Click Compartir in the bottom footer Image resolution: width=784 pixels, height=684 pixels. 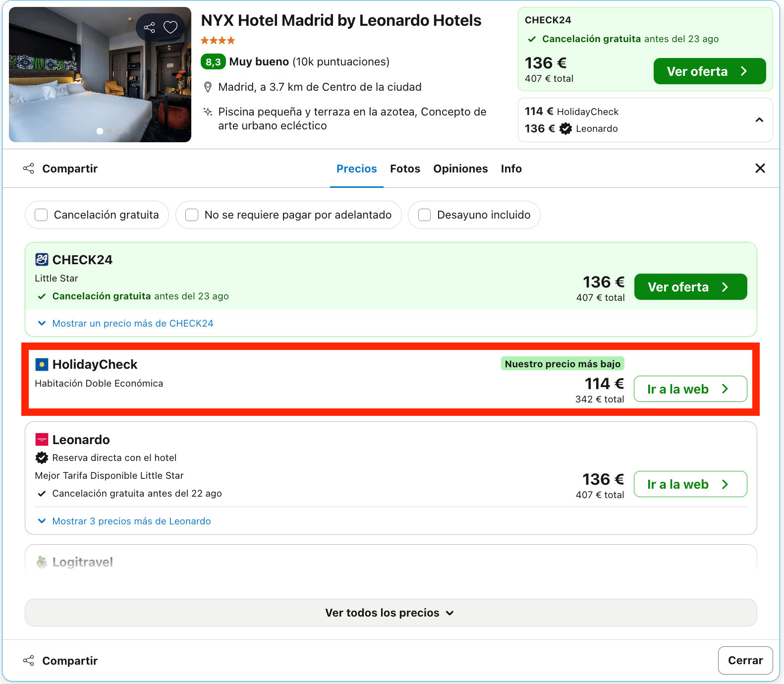click(x=60, y=661)
